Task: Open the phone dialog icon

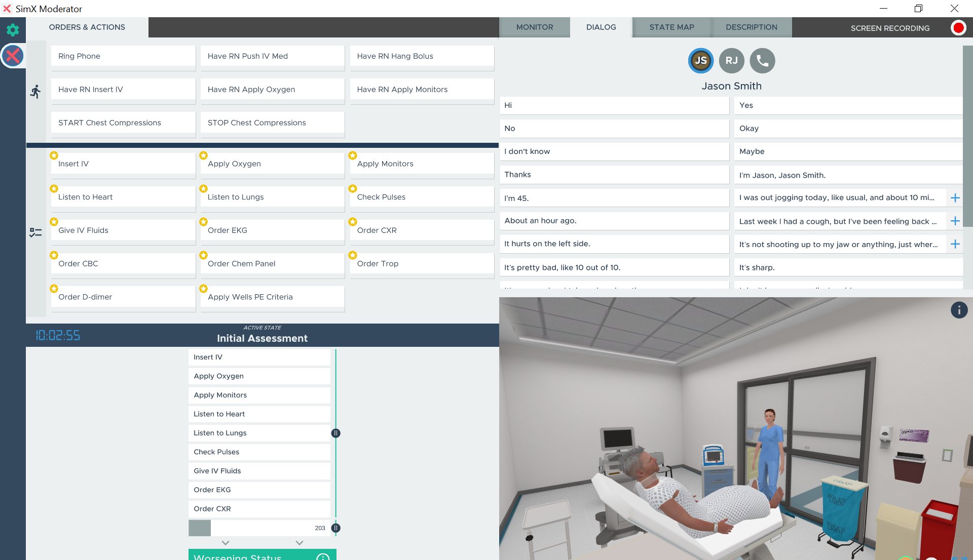Action: pos(762,61)
